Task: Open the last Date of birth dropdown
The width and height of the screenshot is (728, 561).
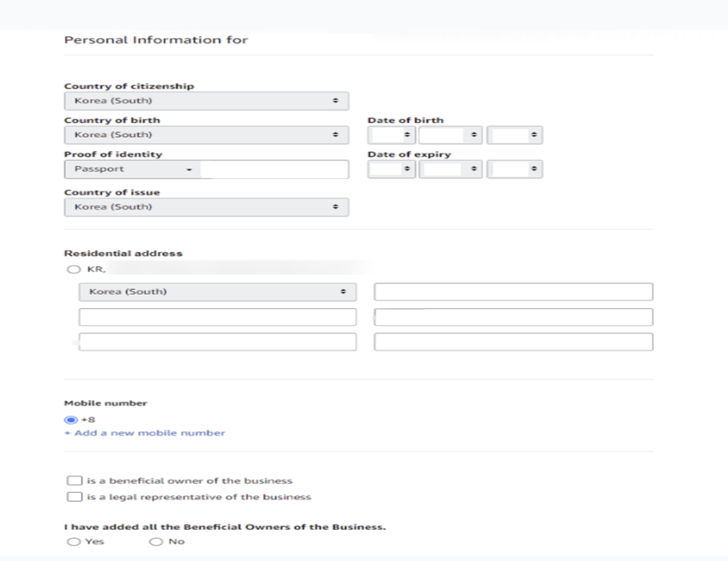Action: 514,135
